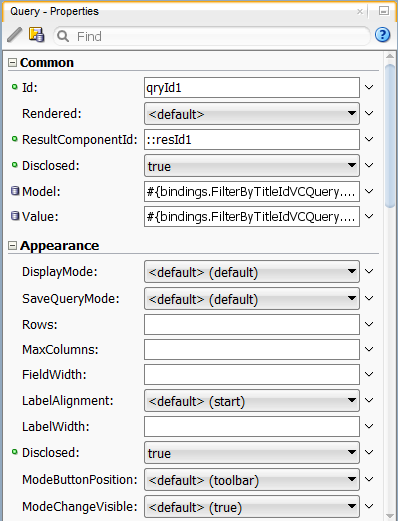
Task: Click the database icon beside Value
Action: pyautogui.click(x=15, y=216)
